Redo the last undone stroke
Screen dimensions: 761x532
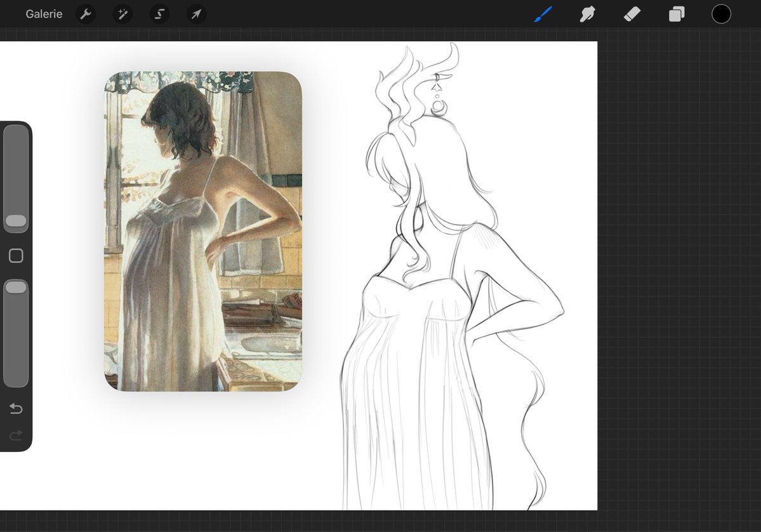click(16, 436)
